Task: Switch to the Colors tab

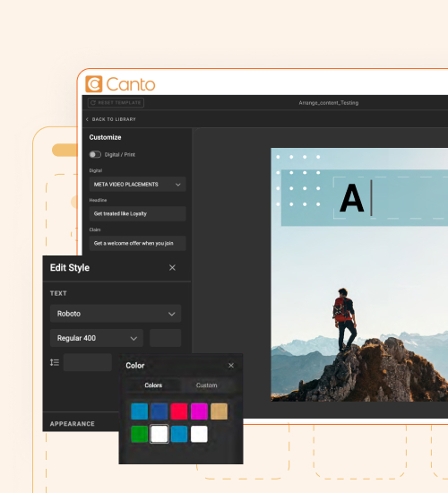Action: [x=153, y=385]
